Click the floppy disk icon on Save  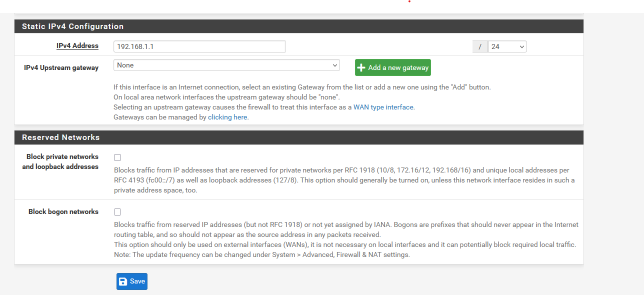[x=123, y=281]
